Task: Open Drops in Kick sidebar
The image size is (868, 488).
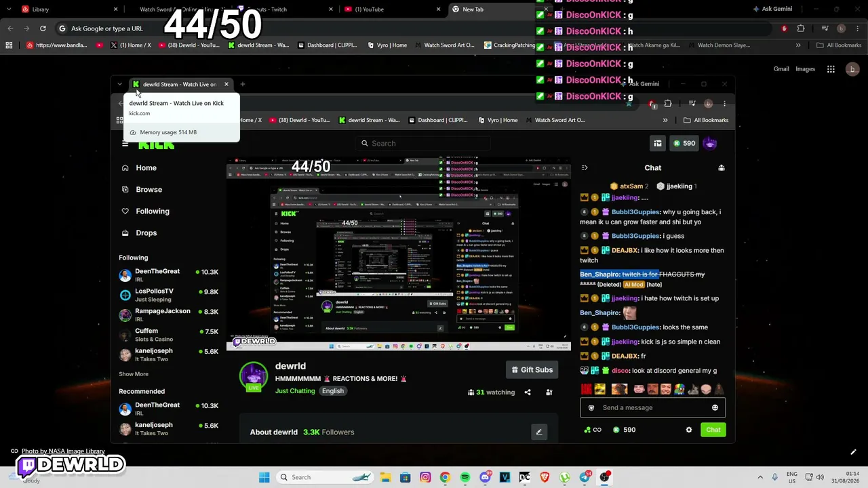Action: [139, 233]
